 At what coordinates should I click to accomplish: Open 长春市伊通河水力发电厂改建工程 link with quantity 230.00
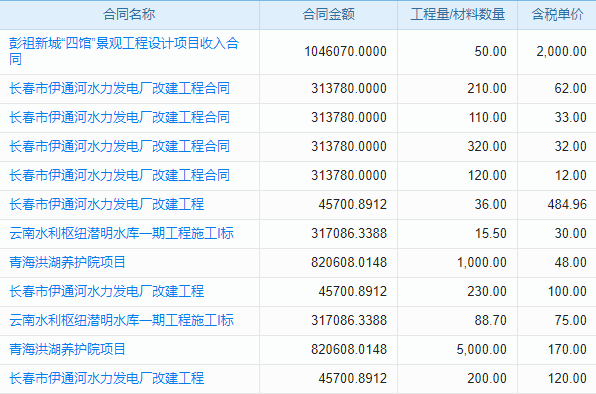[x=107, y=291]
